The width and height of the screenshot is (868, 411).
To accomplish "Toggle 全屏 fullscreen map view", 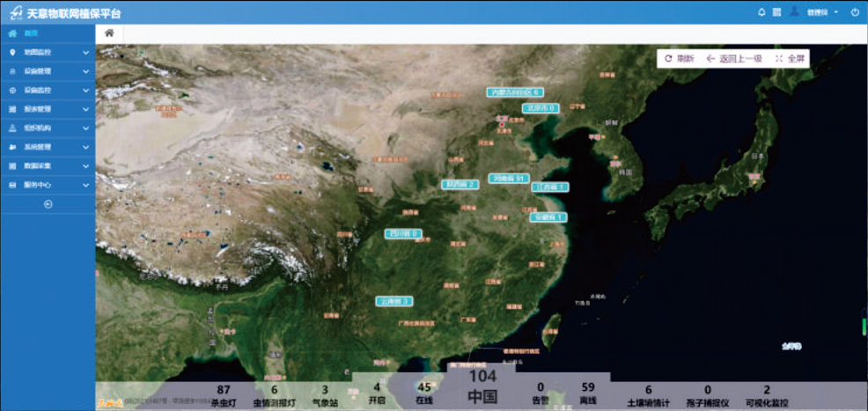I will pyautogui.click(x=791, y=58).
